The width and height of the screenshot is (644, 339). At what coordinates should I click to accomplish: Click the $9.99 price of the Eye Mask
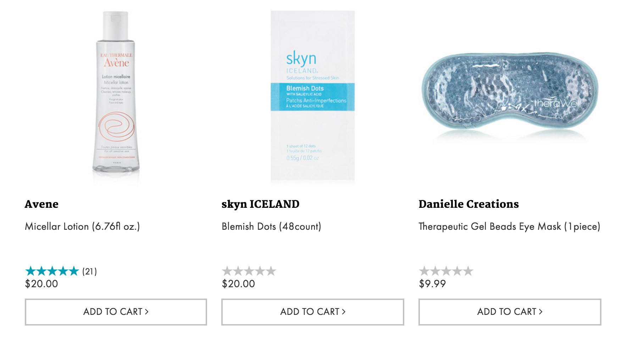[x=432, y=284]
